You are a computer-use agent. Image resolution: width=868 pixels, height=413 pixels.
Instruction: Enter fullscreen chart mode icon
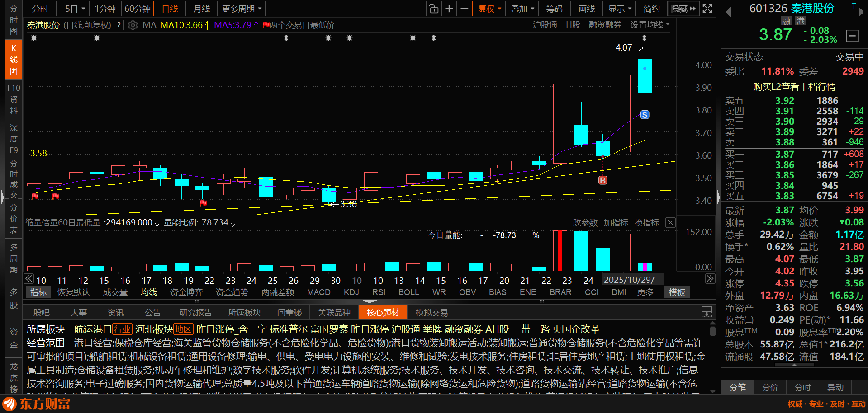(707, 9)
